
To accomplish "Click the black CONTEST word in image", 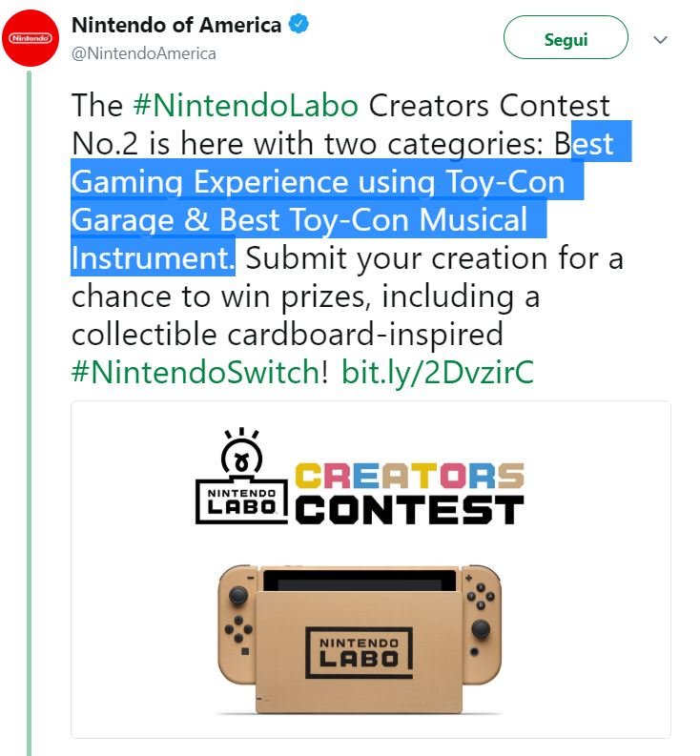I will (410, 510).
